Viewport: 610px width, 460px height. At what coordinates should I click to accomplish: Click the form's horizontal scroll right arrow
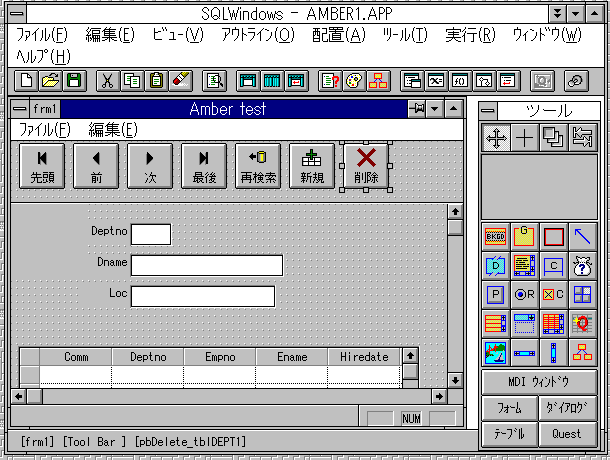tap(440, 397)
